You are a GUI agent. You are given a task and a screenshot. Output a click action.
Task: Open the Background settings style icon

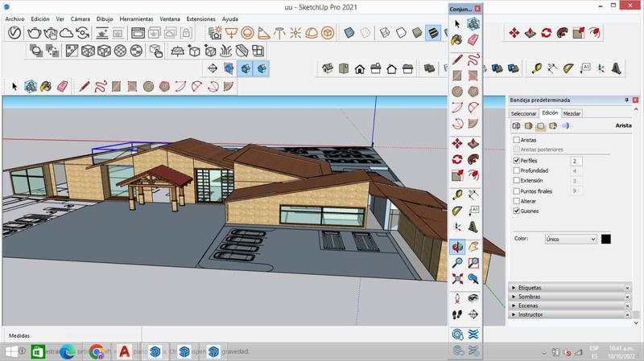pos(540,126)
